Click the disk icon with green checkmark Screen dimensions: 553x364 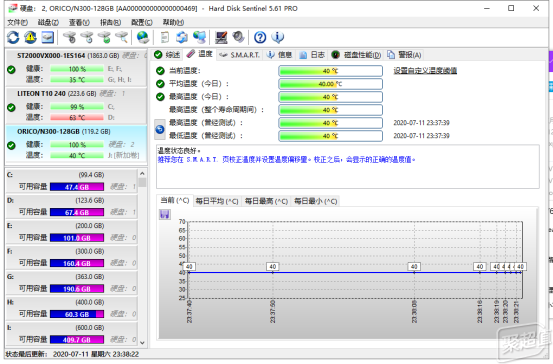click(x=104, y=37)
